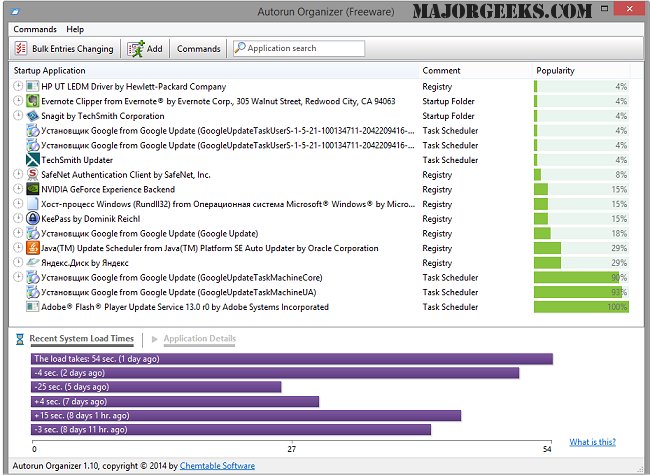This screenshot has height=475, width=650.
Task: Click the Google Update (Google Update) registry icon
Action: [32, 233]
